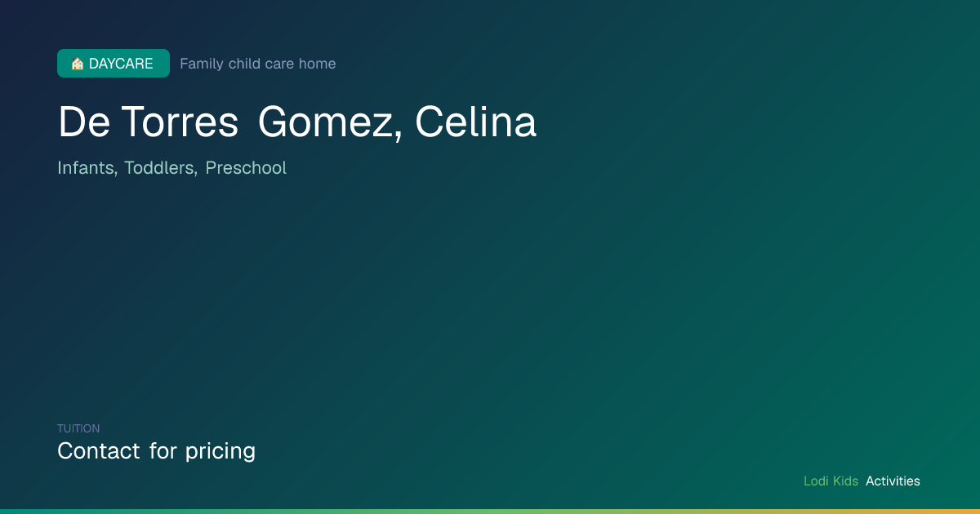The image size is (980, 514).
Task: Select the DAYCARE badge label text
Action: coord(121,64)
